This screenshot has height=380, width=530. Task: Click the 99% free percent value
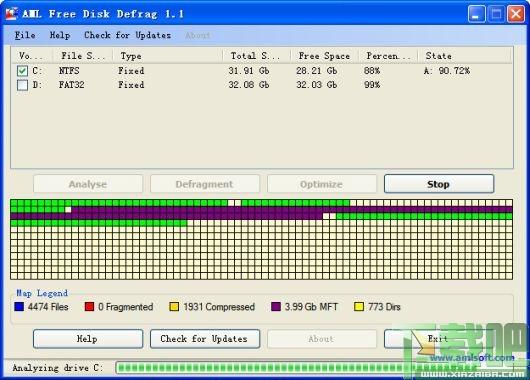[372, 85]
